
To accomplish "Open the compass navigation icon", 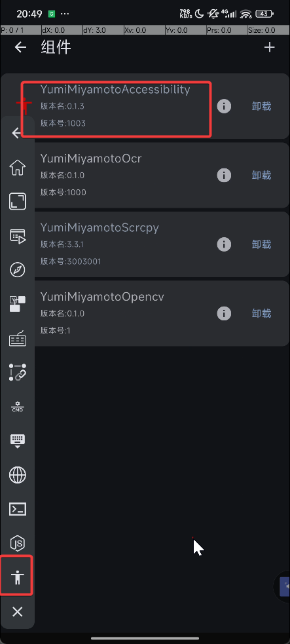I will (x=17, y=270).
